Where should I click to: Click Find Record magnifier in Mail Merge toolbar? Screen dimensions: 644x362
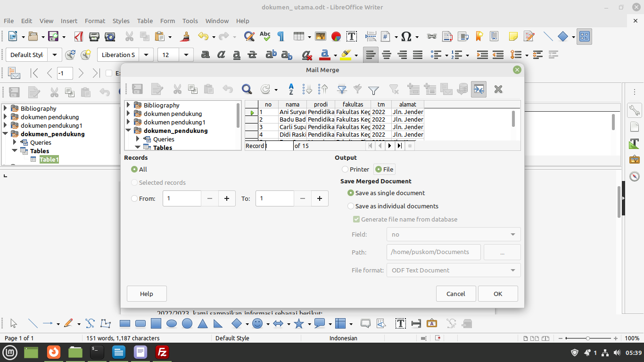pos(247,89)
